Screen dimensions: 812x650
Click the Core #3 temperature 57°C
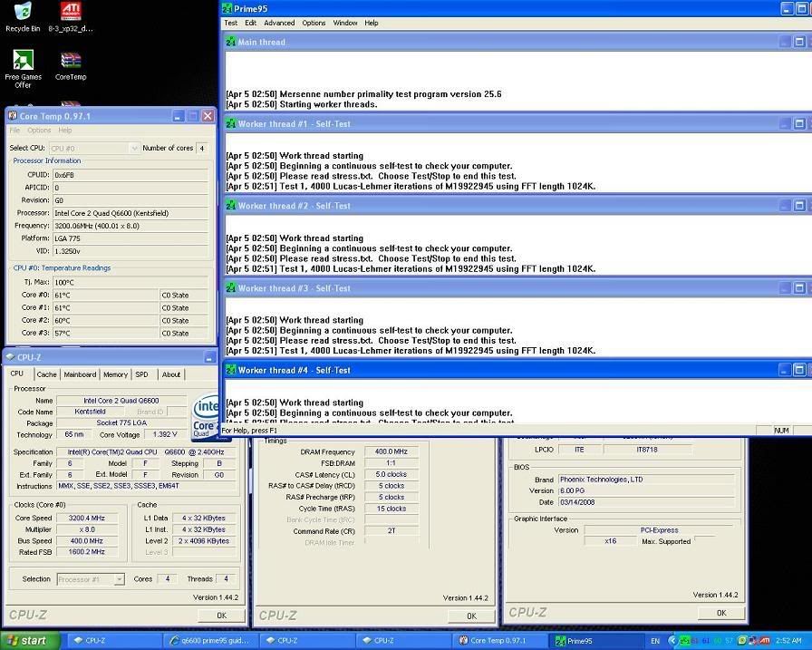point(106,333)
